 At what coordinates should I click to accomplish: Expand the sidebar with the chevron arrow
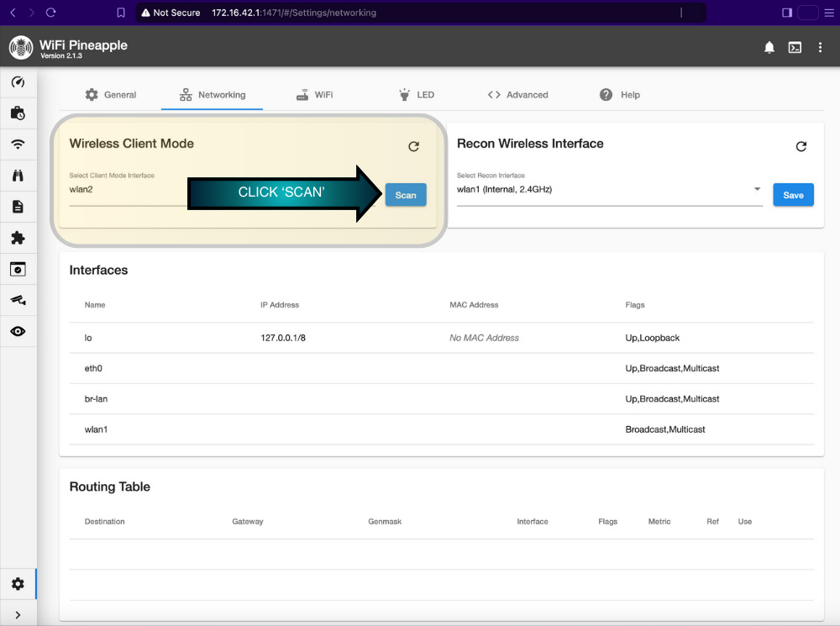[x=18, y=614]
